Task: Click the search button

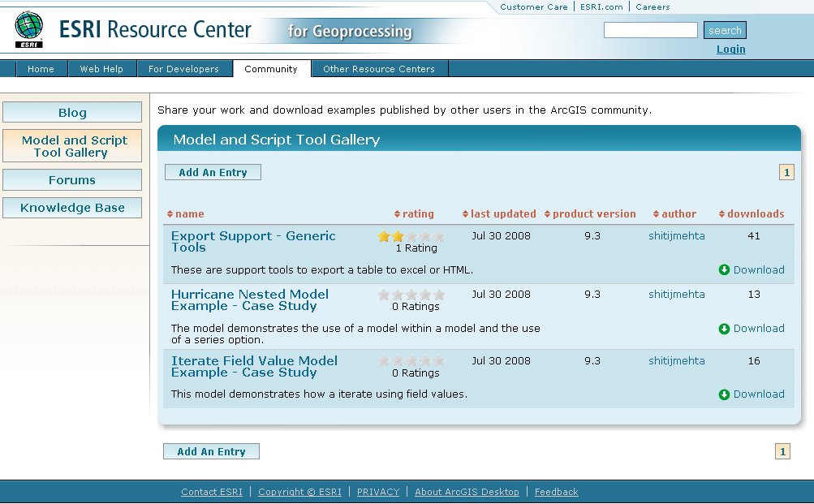Action: [x=725, y=30]
